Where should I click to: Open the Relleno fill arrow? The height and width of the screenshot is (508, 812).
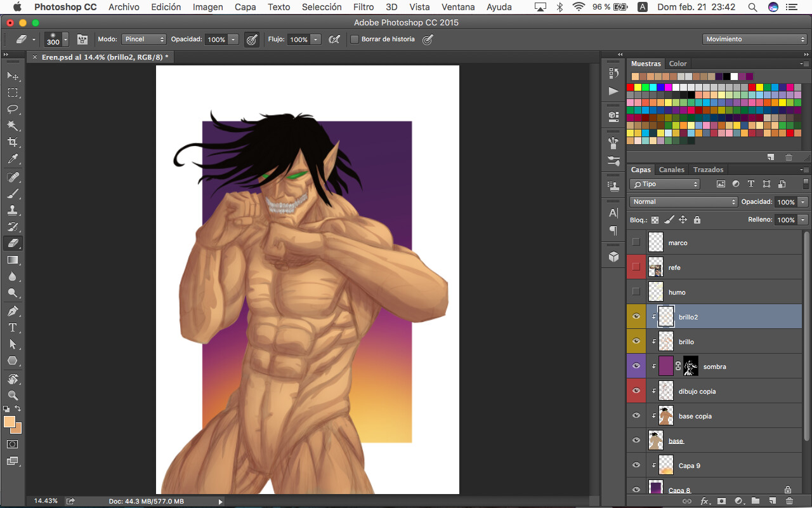[x=803, y=220]
